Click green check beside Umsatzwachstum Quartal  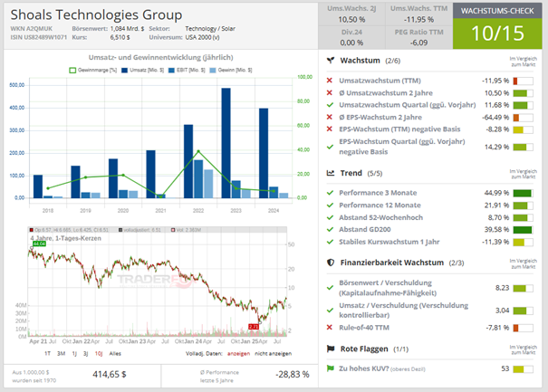coord(330,105)
